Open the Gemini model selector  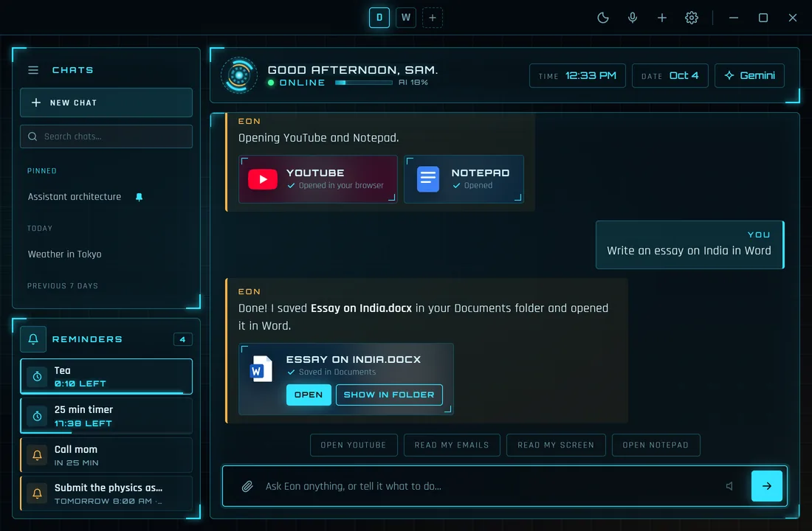(x=749, y=75)
